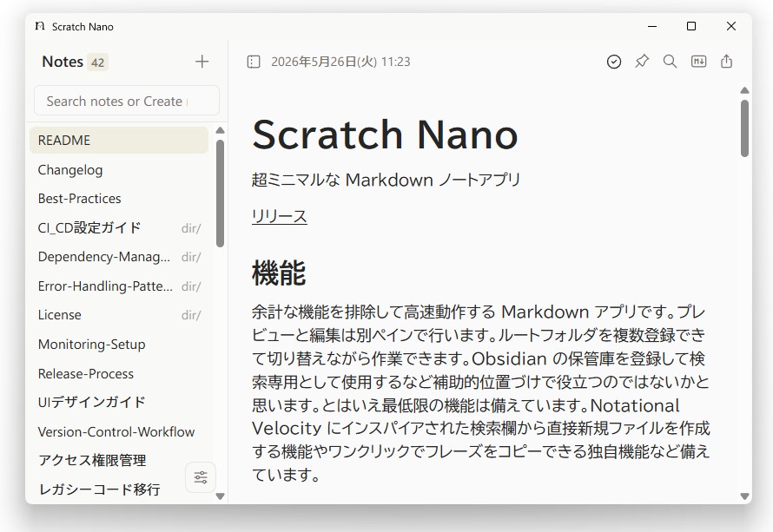This screenshot has height=532, width=773.
Task: Open the Monitoring-Setup note
Action: pos(119,344)
